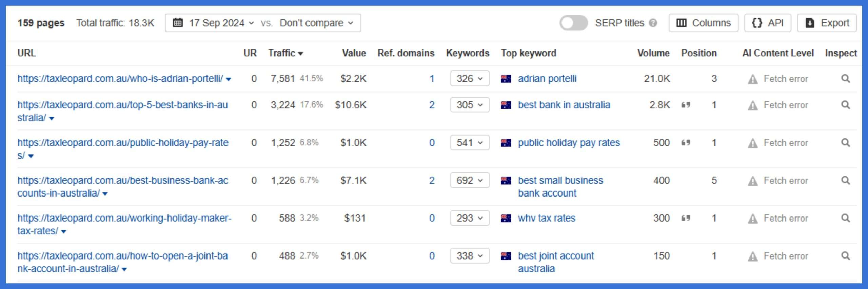The image size is (868, 289).
Task: Sort by Ref. domains column header
Action: [406, 53]
